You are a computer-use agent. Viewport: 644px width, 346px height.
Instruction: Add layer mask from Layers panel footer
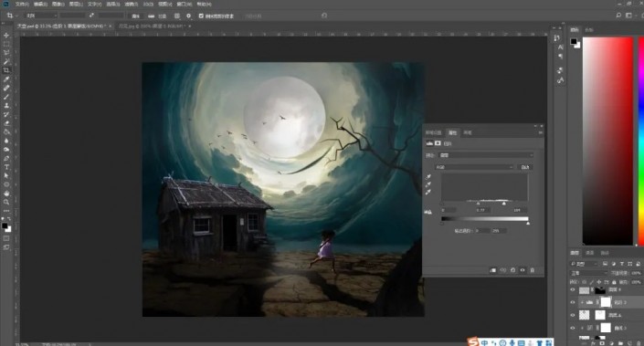coord(602,343)
